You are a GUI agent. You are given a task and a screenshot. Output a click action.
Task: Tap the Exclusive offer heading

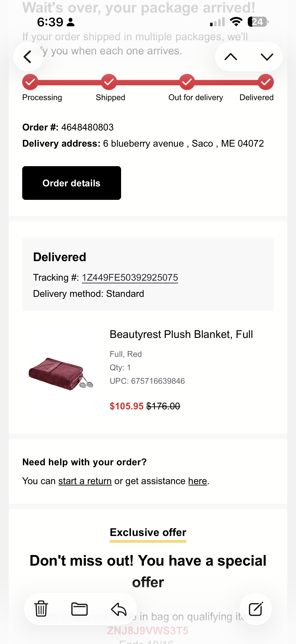[x=148, y=532]
